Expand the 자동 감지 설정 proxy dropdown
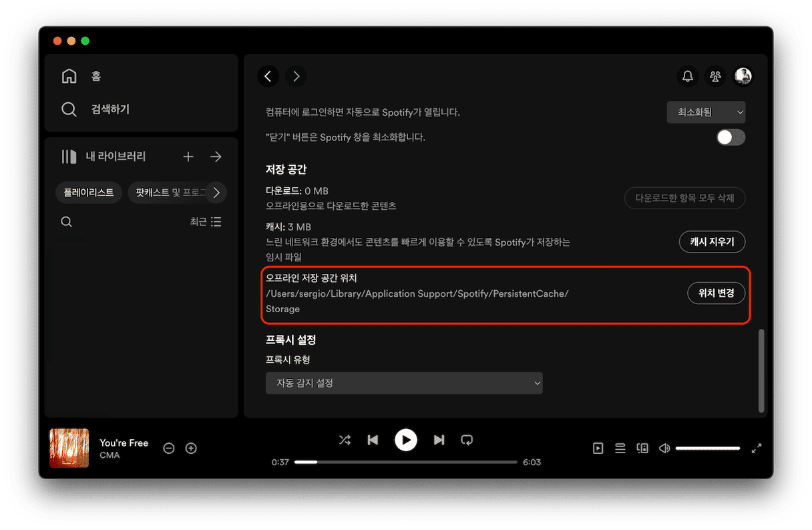The width and height of the screenshot is (812, 530). [404, 383]
